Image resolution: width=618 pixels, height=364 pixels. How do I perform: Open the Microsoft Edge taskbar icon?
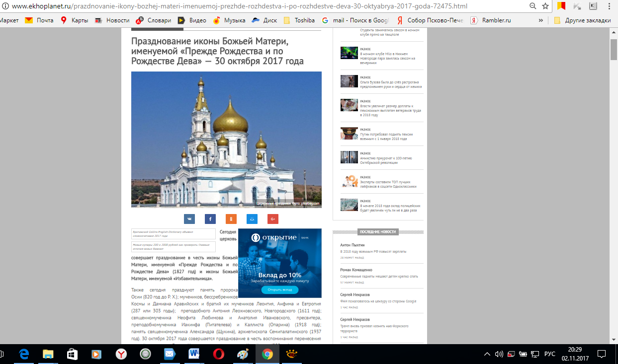coord(23,354)
